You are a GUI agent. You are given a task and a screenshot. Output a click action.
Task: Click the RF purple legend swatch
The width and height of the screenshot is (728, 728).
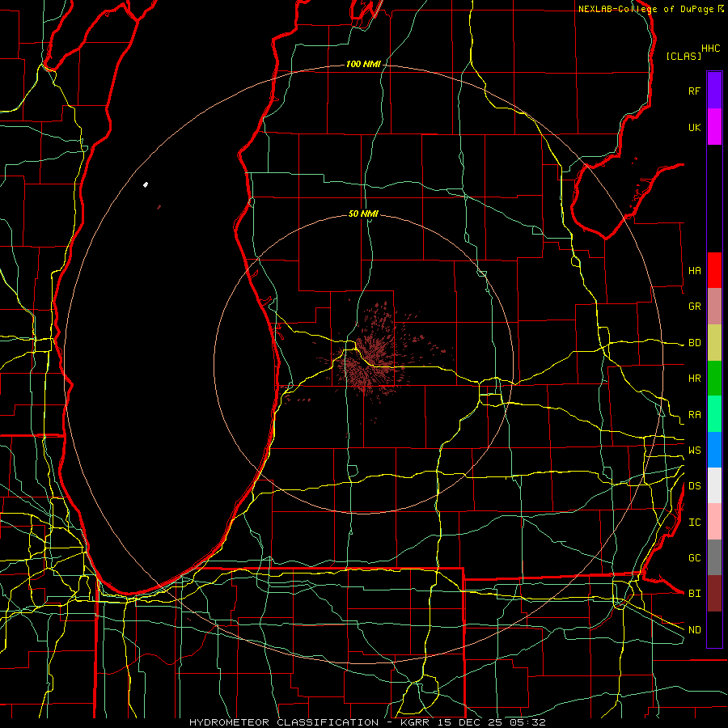714,91
